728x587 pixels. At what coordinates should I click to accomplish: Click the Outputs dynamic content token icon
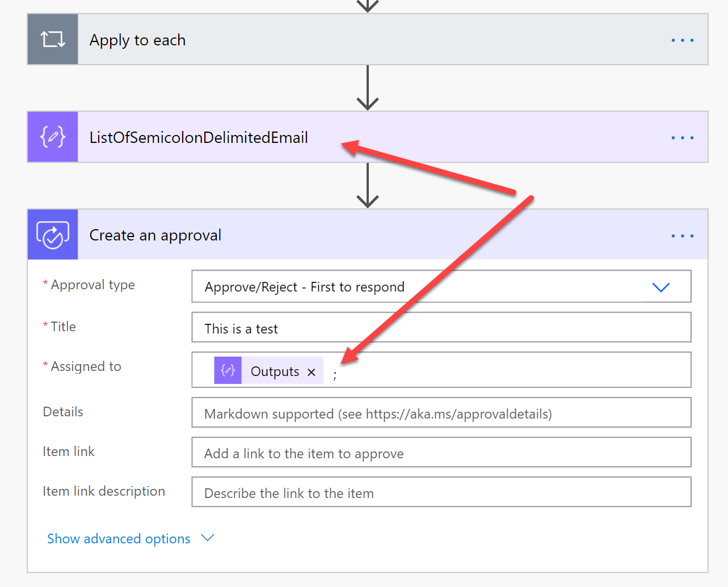pyautogui.click(x=228, y=371)
